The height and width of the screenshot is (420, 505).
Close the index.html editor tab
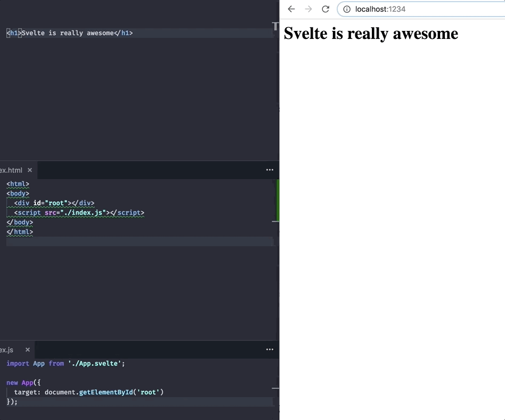30,170
